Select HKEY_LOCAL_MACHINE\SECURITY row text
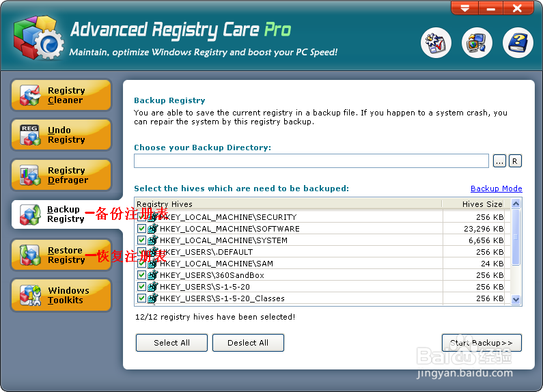 point(228,217)
